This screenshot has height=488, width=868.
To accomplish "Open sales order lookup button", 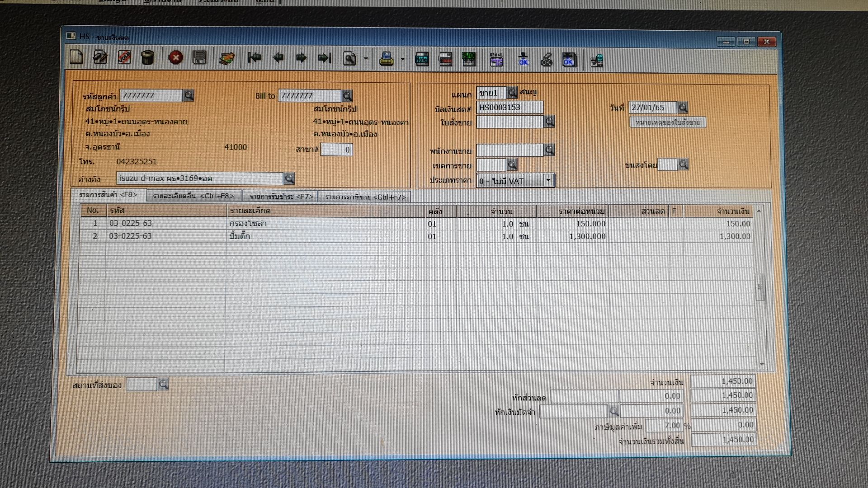I will [x=549, y=122].
